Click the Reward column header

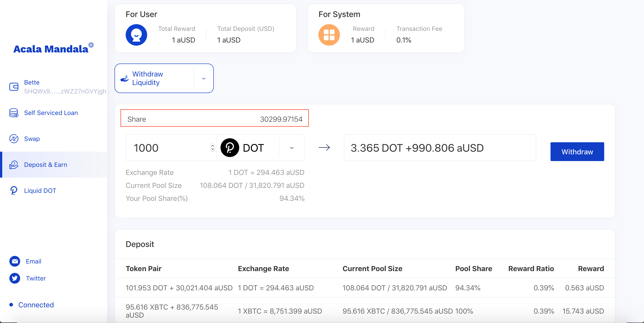[x=591, y=268]
